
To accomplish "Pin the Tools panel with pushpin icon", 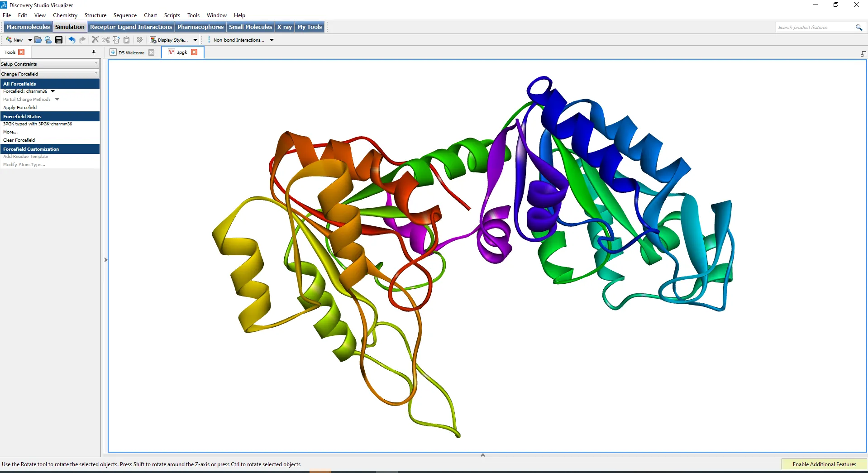I will coord(94,52).
